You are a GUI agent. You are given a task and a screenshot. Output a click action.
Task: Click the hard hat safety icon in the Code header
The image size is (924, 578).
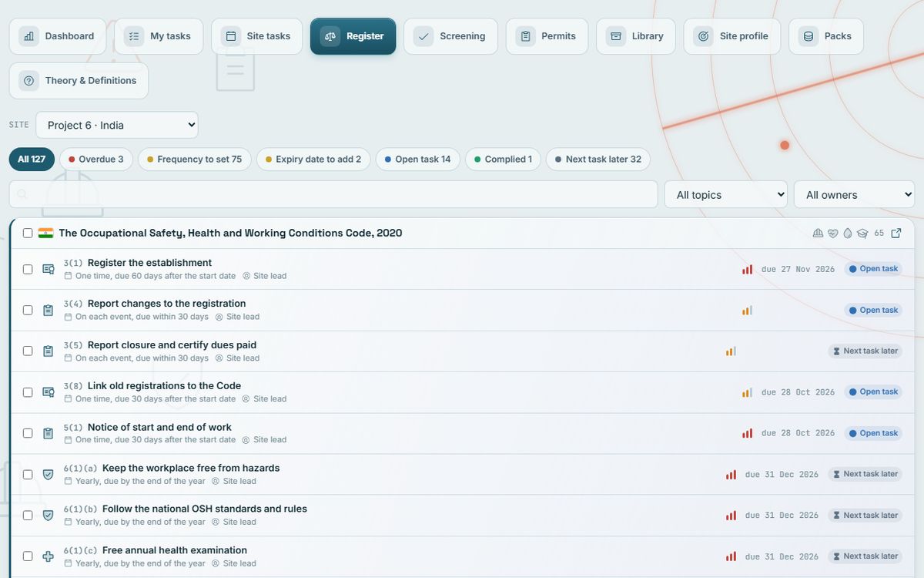click(818, 234)
